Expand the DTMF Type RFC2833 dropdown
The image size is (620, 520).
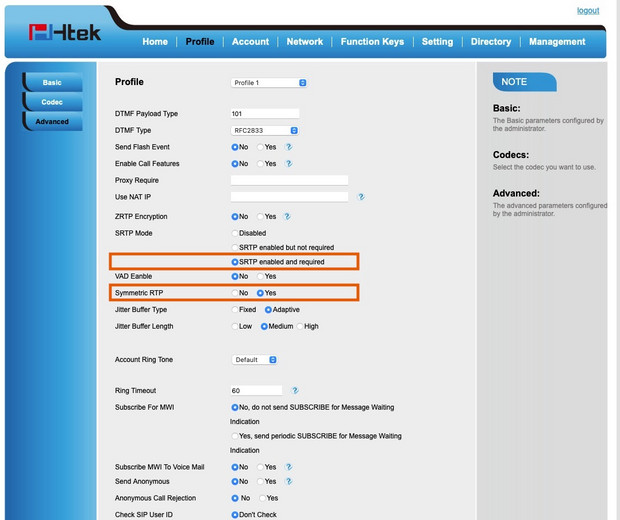pyautogui.click(x=265, y=130)
